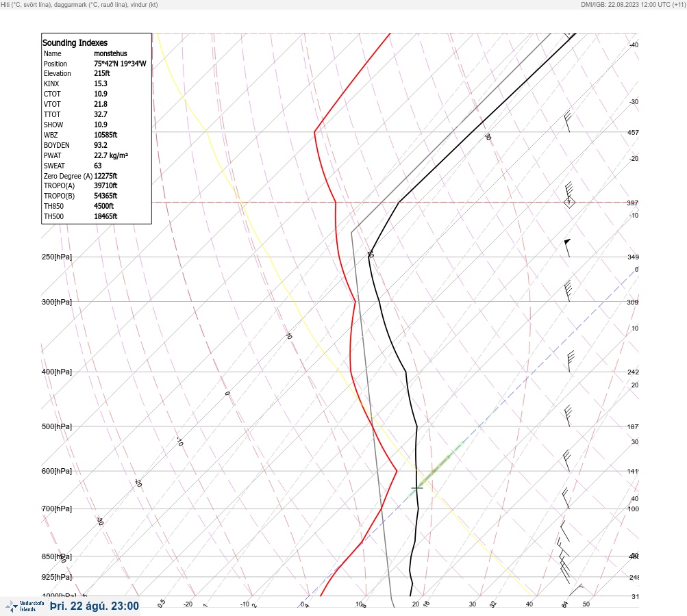The width and height of the screenshot is (687, 616).
Task: Click the TH500 value 18465ft
Action: click(x=105, y=216)
